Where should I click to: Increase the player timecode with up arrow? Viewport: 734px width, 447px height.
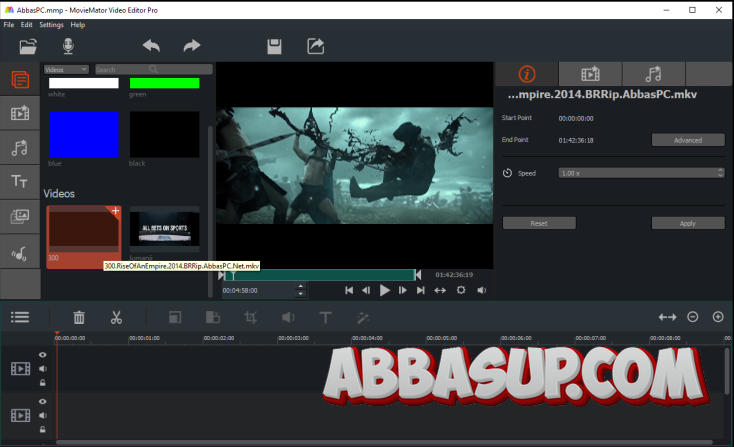pos(301,286)
